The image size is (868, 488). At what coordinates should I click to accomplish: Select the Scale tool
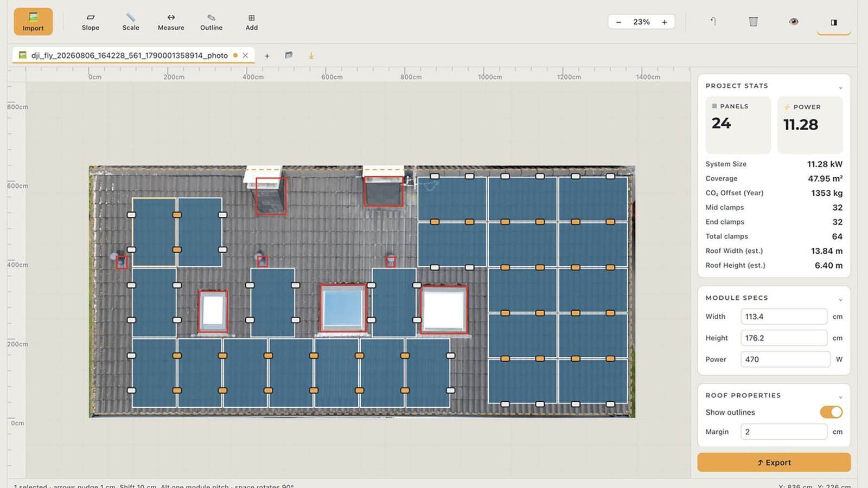coord(131,22)
